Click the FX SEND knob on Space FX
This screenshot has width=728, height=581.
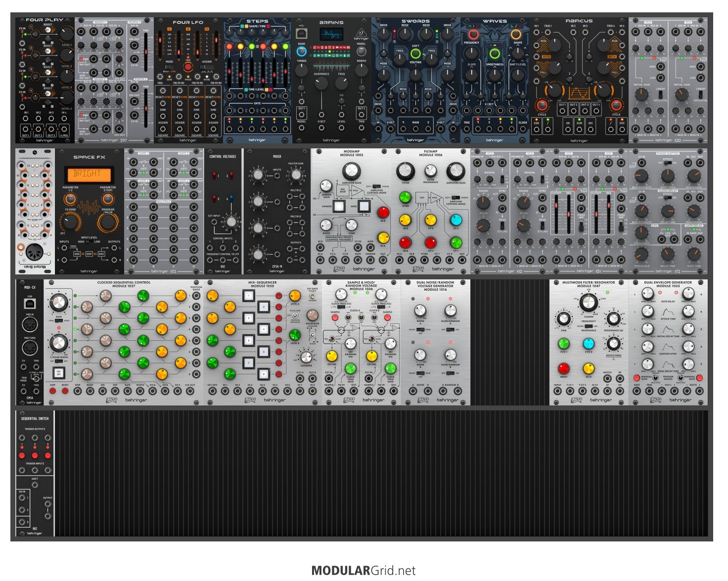(x=70, y=222)
